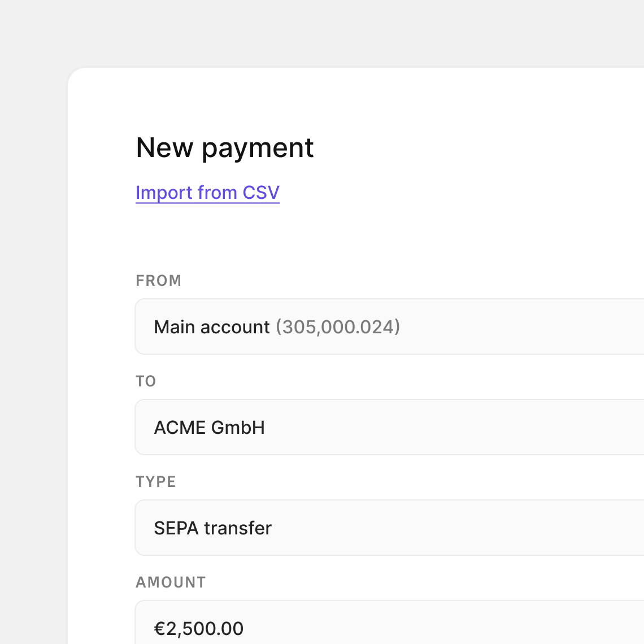Select the Main account text
This screenshot has height=644, width=644.
pyautogui.click(x=212, y=327)
